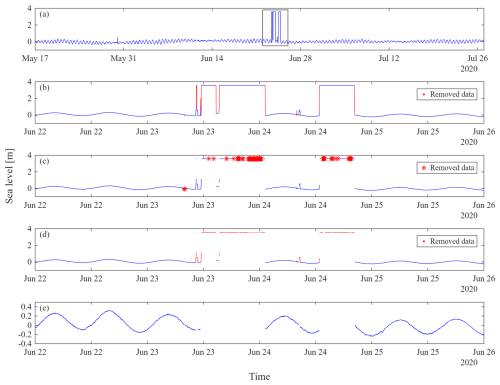The width and height of the screenshot is (500, 385).
Task: Select the 'Sea level [m]' axis label
Action: click(x=10, y=176)
